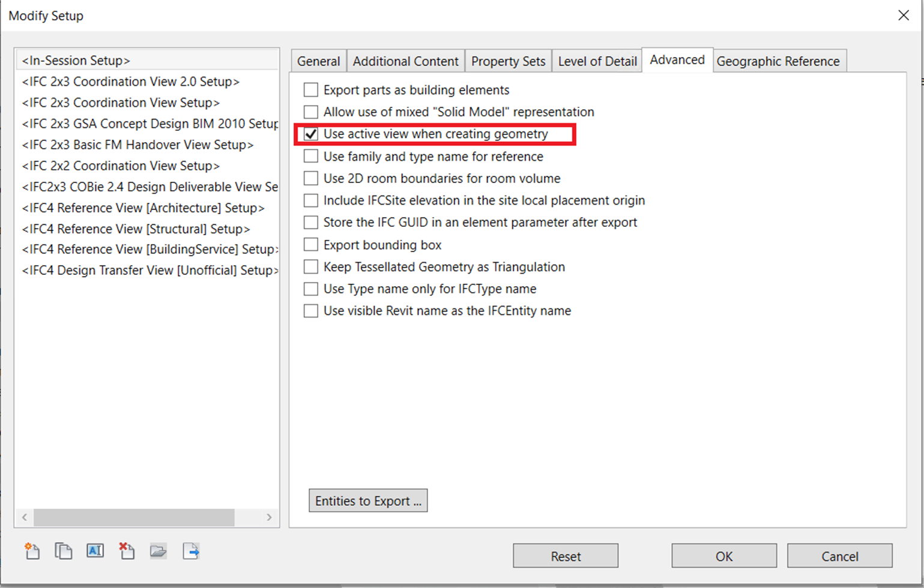The height and width of the screenshot is (588, 924).
Task: Click the export setup icon
Action: 191,551
